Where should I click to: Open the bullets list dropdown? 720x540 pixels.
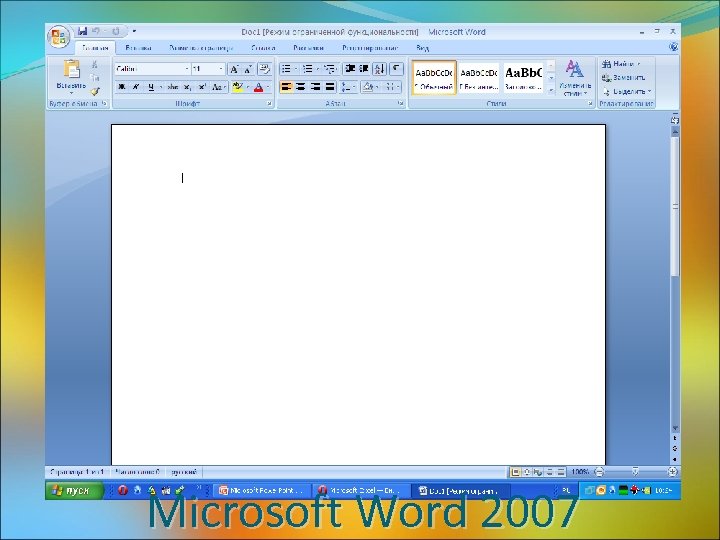pyautogui.click(x=296, y=69)
